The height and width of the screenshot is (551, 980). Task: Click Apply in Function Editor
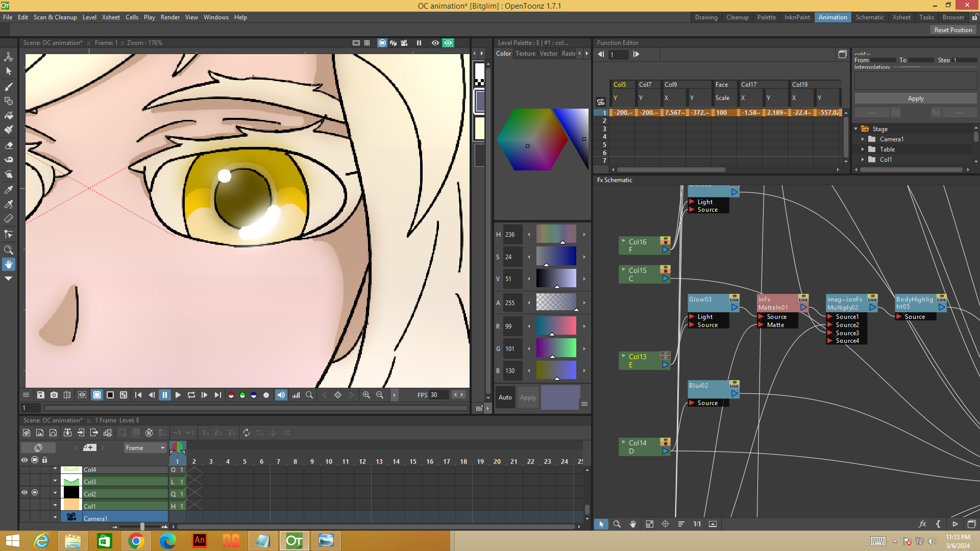(x=916, y=98)
